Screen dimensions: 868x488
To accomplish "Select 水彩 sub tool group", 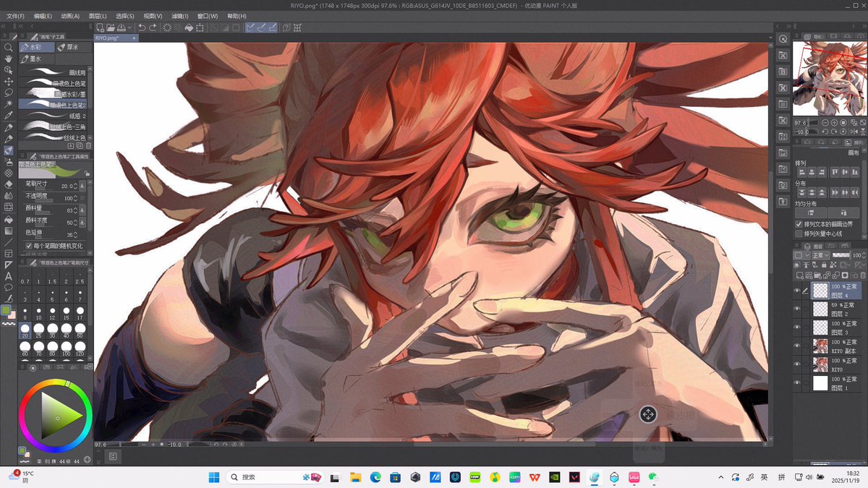I will (x=37, y=47).
